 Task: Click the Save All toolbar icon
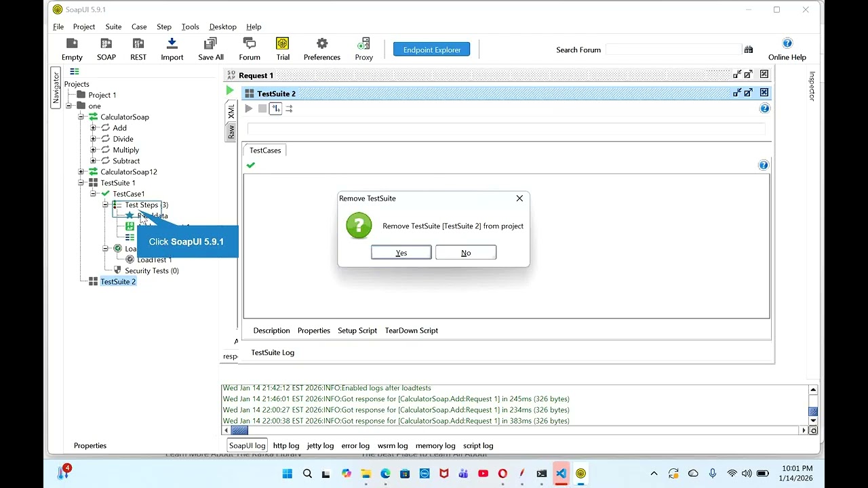click(211, 49)
